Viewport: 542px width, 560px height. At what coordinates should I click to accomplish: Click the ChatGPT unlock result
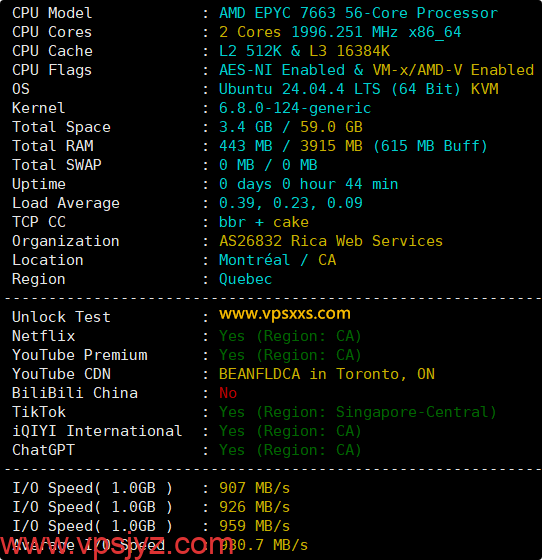(x=290, y=450)
